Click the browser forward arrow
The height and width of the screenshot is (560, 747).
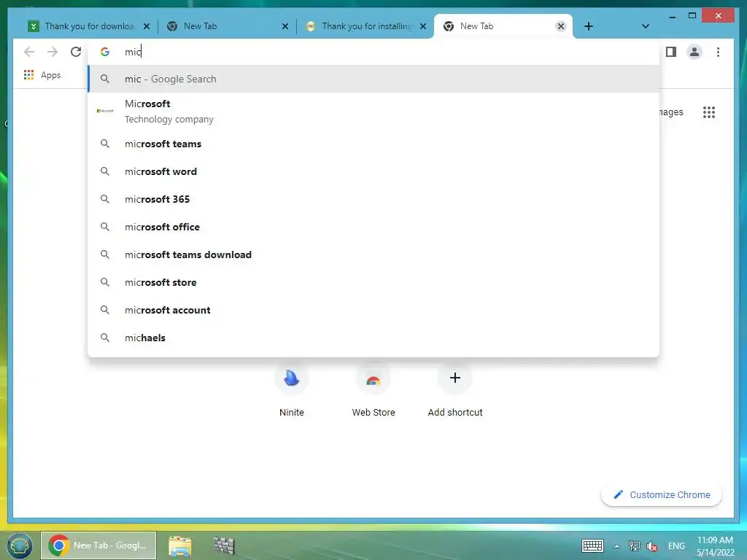point(53,52)
